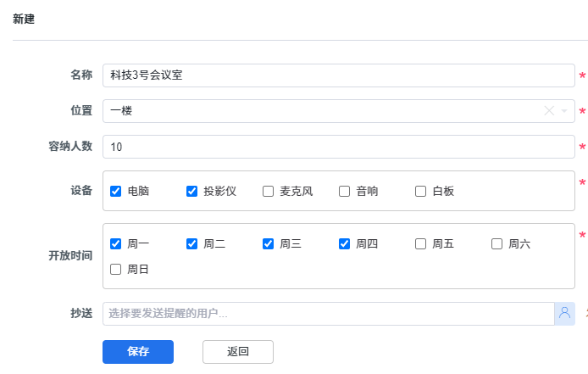Image resolution: width=588 pixels, height=374 pixels.
Task: Enable the 麦克风 checkbox
Action: tap(268, 191)
